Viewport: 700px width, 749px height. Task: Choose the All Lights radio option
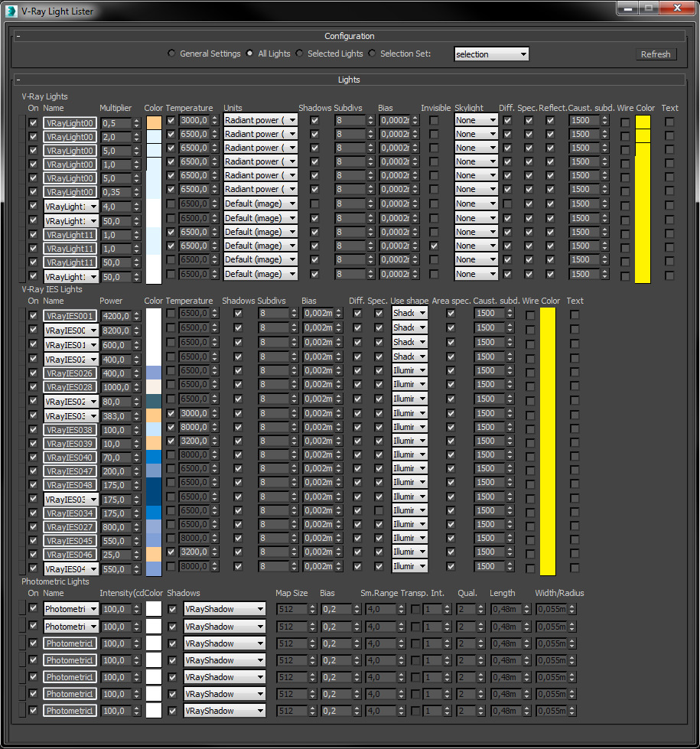[249, 54]
